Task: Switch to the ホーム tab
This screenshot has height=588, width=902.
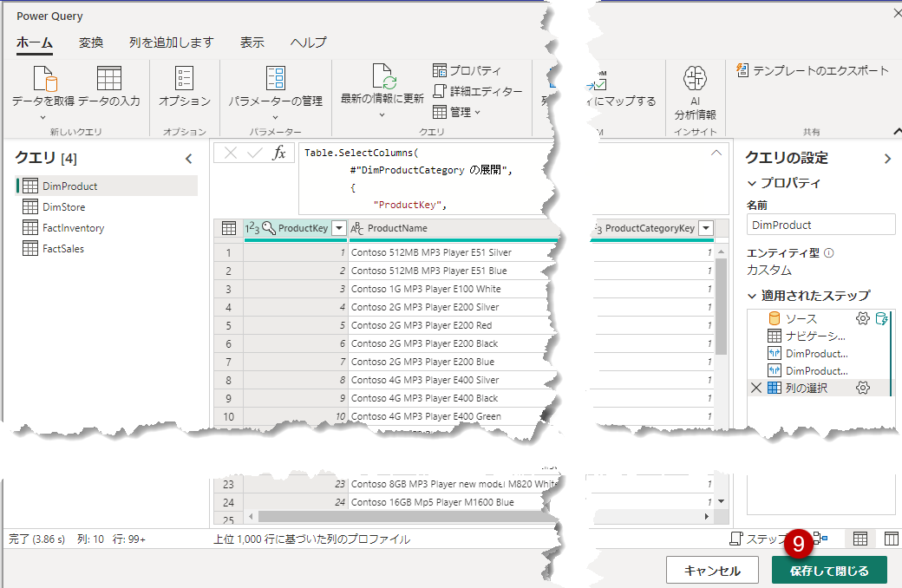Action: [x=35, y=42]
